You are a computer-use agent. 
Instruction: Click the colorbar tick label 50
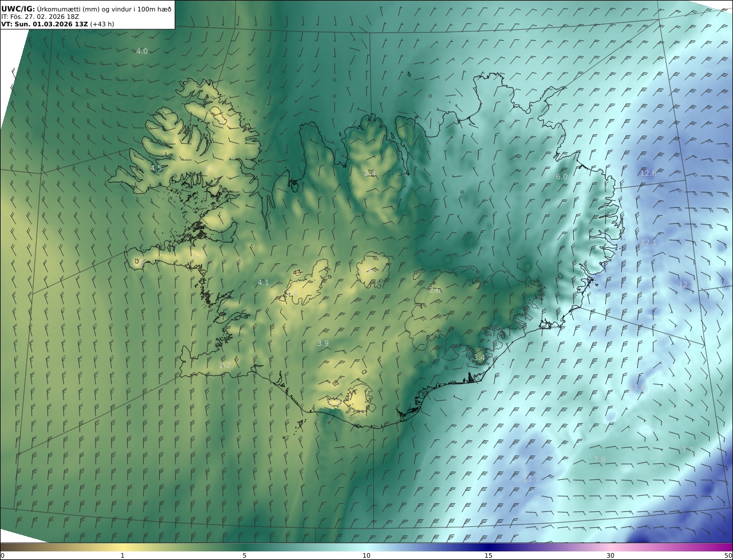(728, 555)
